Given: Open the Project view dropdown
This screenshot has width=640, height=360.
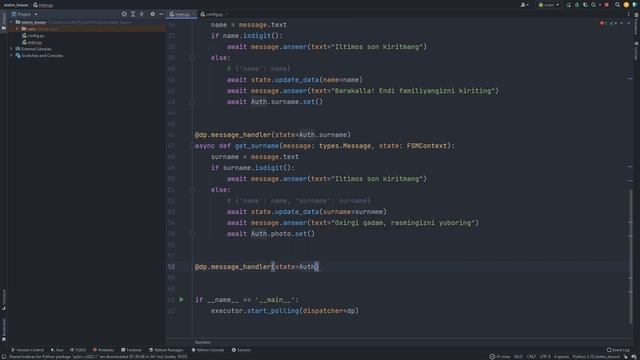Looking at the screenshot, I should pyautogui.click(x=36, y=14).
